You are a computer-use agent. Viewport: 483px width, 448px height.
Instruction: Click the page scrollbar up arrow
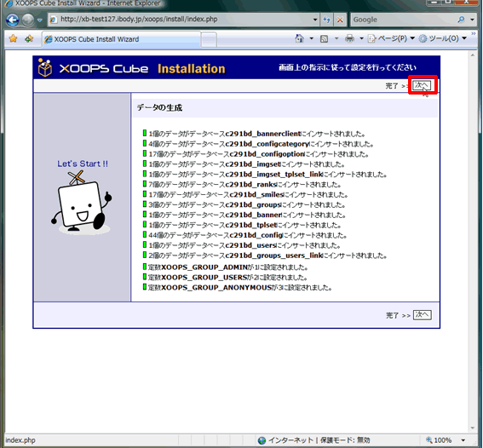(x=473, y=55)
